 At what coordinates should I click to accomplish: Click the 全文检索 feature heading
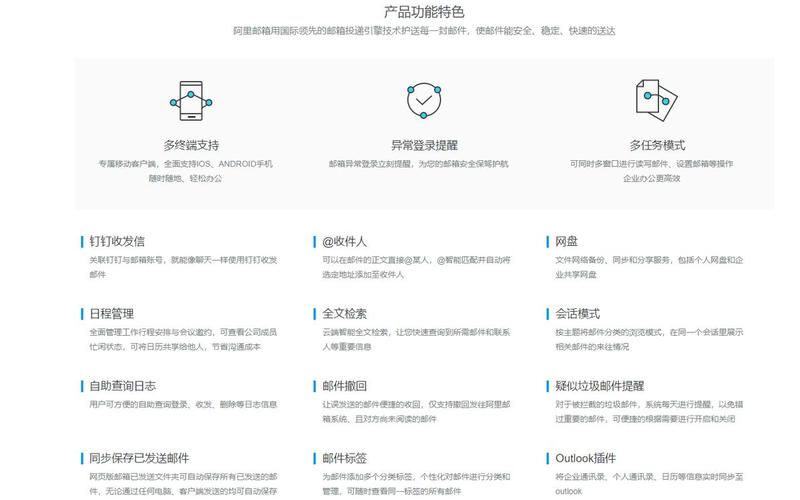344,314
